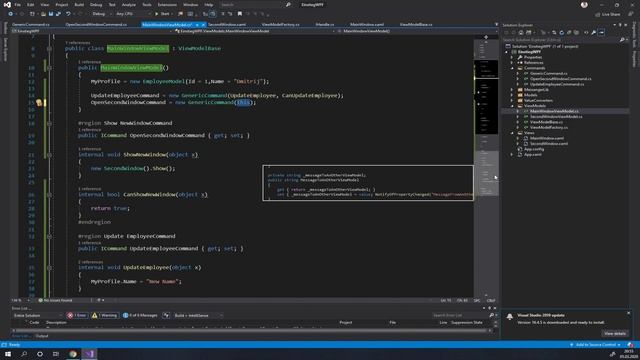Toggle the 1 Warning filter
The height and width of the screenshot is (360, 640).
104,316
